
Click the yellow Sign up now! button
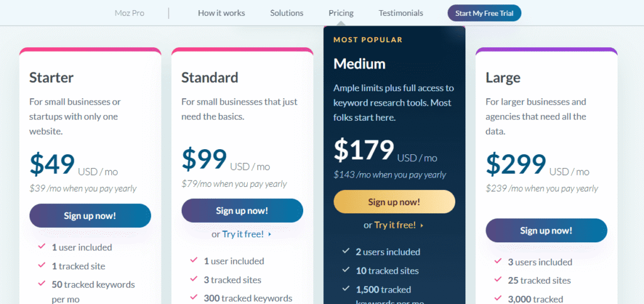tap(394, 201)
